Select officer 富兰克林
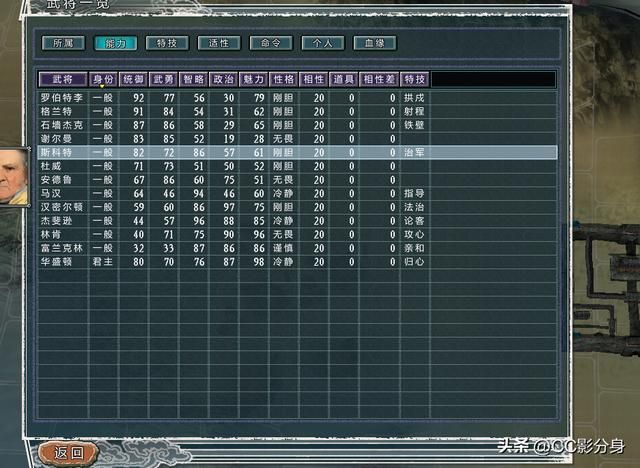This screenshot has width=640, height=468. (x=297, y=248)
